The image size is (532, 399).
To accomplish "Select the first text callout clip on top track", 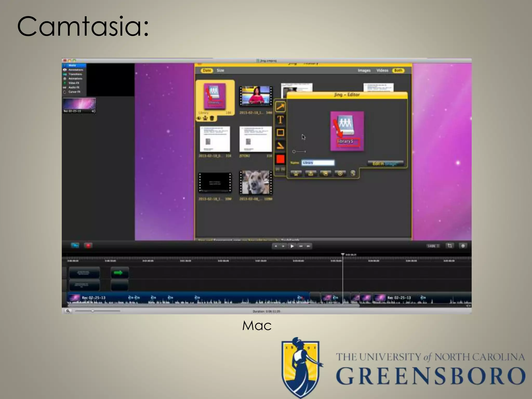I will click(84, 273).
